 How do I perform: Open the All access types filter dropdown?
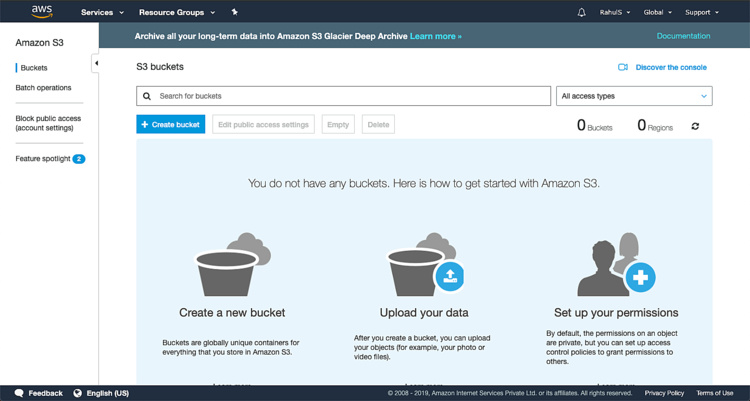click(634, 96)
